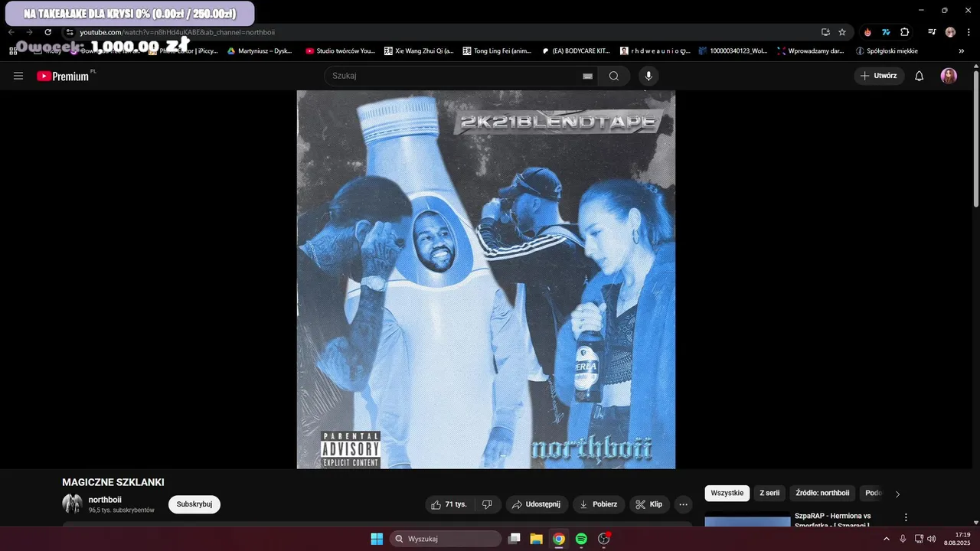Open Wprowadzamy dar... bookmark

(x=810, y=51)
